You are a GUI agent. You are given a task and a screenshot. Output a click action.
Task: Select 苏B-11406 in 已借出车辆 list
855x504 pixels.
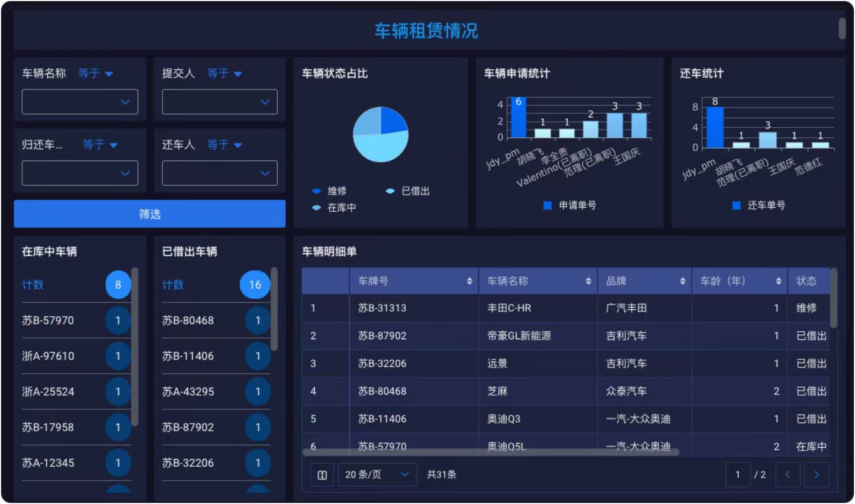point(216,356)
